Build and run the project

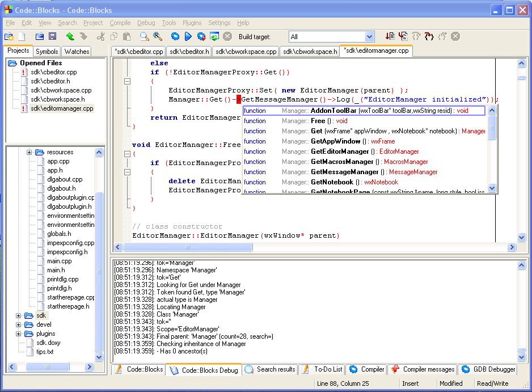tap(201, 35)
